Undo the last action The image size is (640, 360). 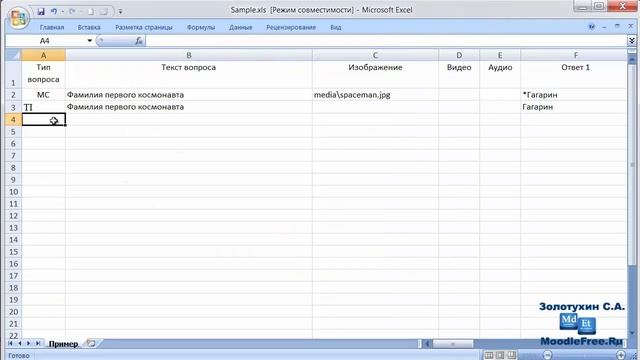point(53,11)
